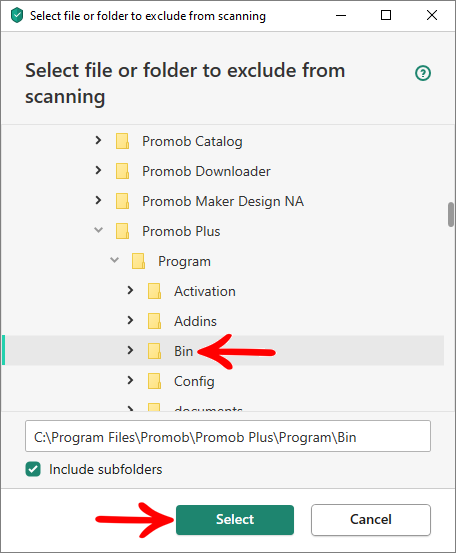
Task: Click the folder tree scrollbar thumb
Action: pyautogui.click(x=451, y=214)
